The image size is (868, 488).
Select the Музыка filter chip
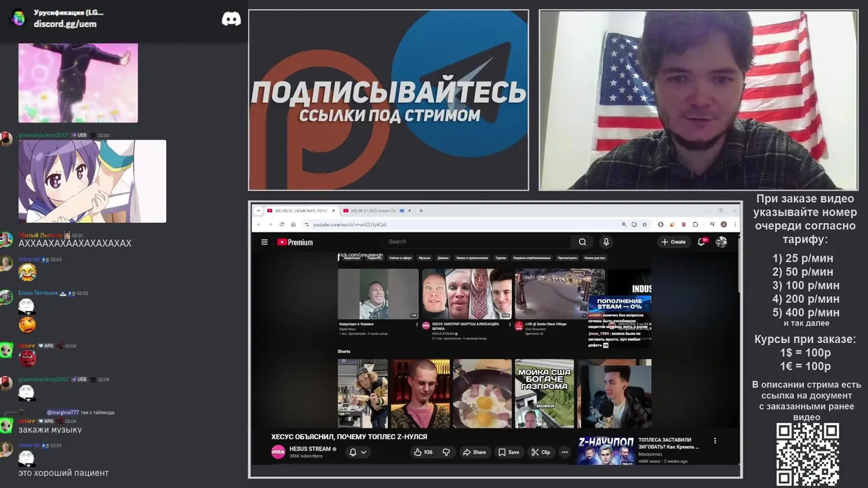[425, 258]
